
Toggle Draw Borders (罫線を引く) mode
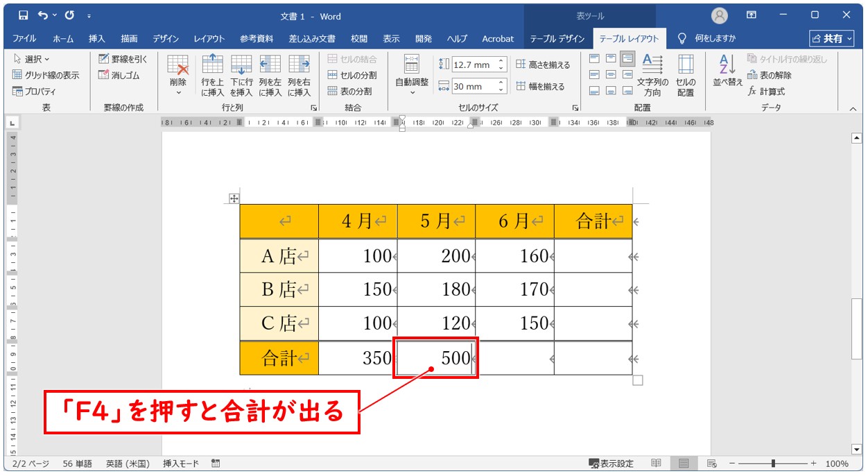(x=123, y=59)
